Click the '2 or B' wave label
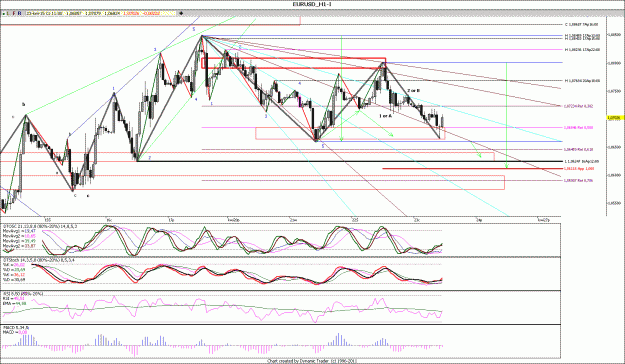 click(413, 91)
